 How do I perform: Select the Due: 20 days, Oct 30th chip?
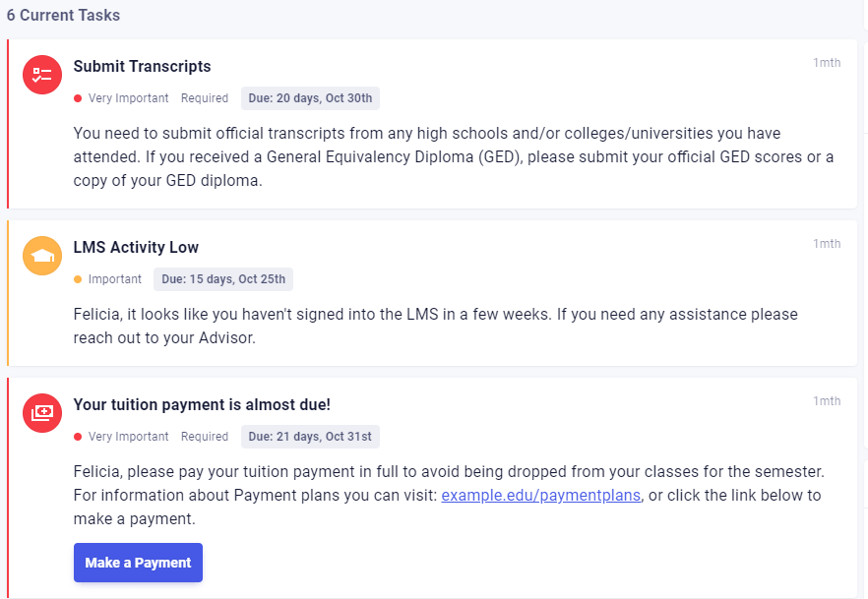pyautogui.click(x=310, y=97)
